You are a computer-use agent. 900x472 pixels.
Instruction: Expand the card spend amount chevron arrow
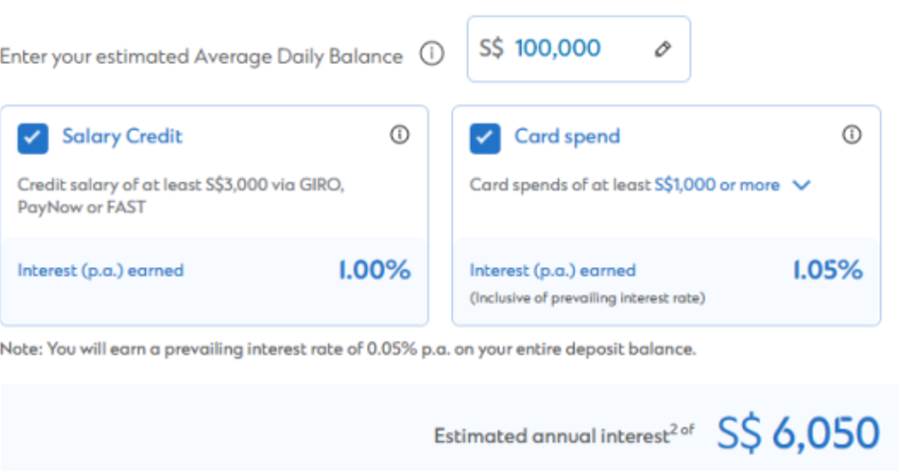[x=800, y=185]
